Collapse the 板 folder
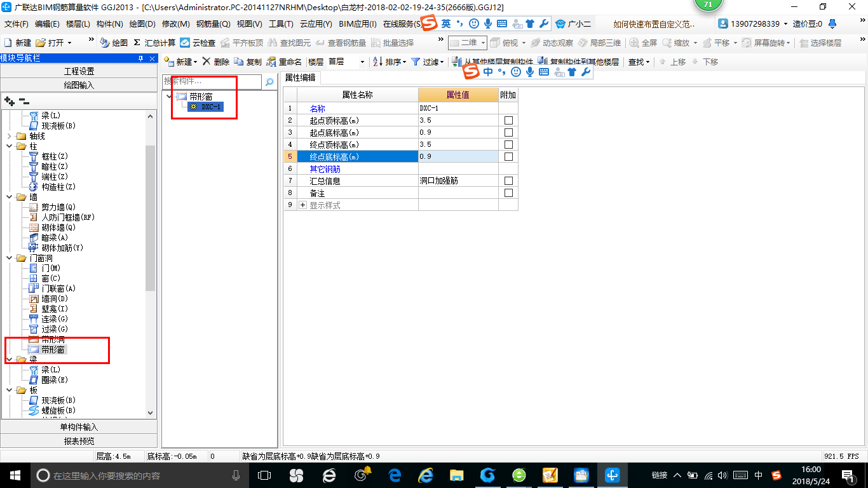The height and width of the screenshot is (488, 868). (10, 390)
